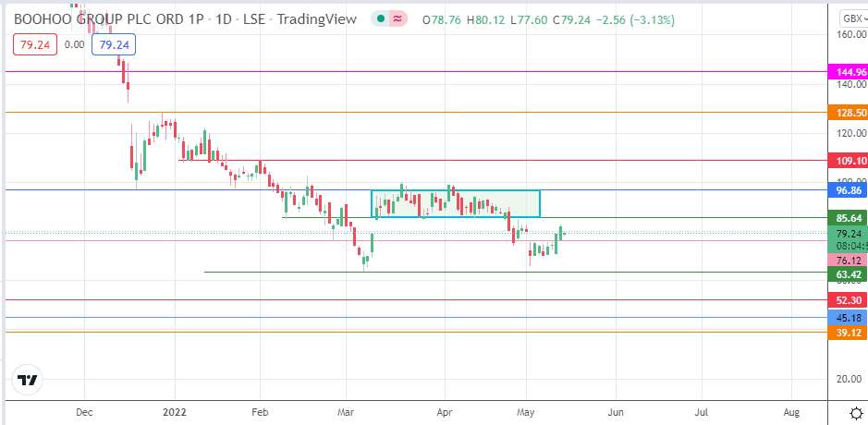Click the Jul label on time axis
This screenshot has height=425, width=868.
tap(702, 412)
